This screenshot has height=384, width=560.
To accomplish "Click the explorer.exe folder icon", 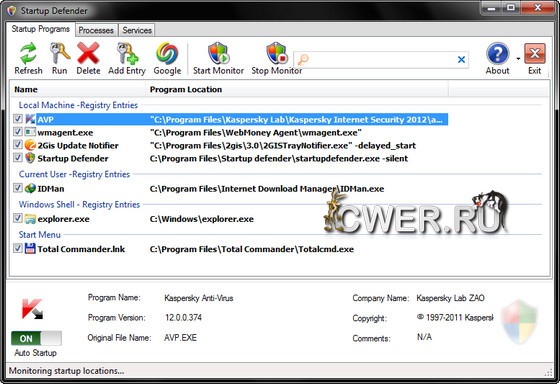I will click(30, 219).
